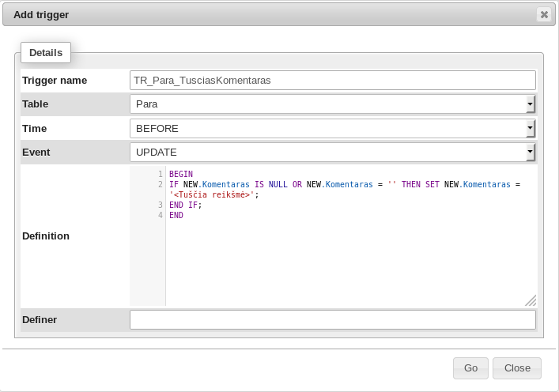The width and height of the screenshot is (559, 392).
Task: Place cursor on the BEGIN keyword line
Action: (181, 174)
